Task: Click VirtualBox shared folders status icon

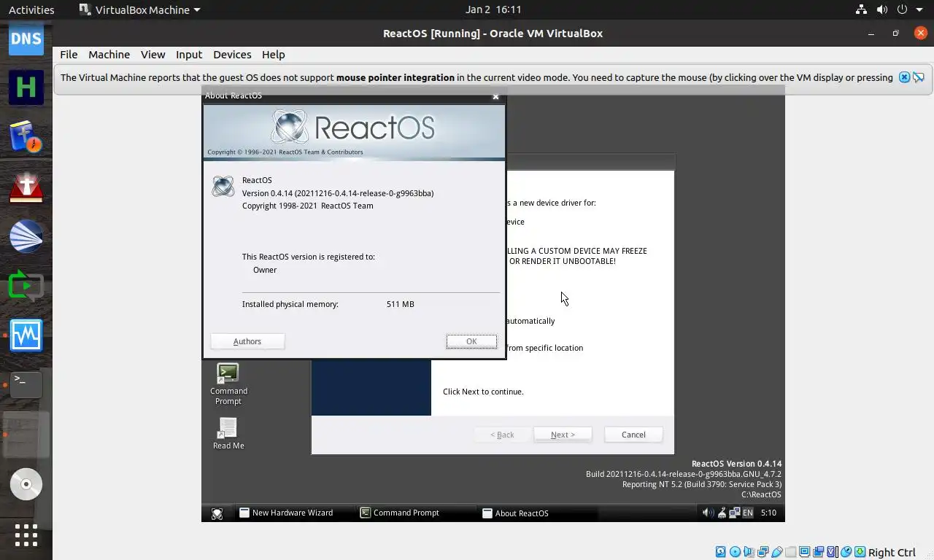Action: [791, 552]
